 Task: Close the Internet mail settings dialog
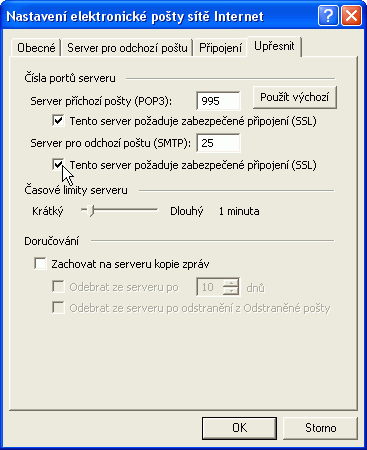(x=351, y=15)
